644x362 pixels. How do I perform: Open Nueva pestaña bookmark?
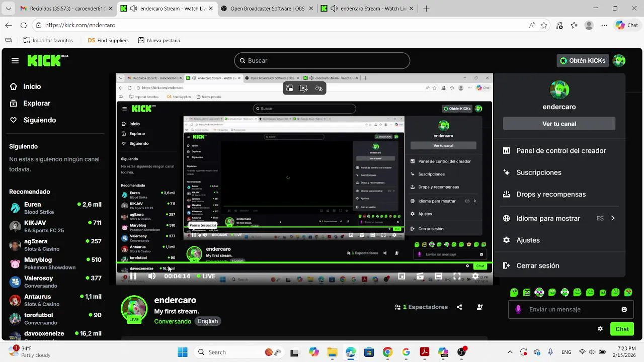coord(158,40)
